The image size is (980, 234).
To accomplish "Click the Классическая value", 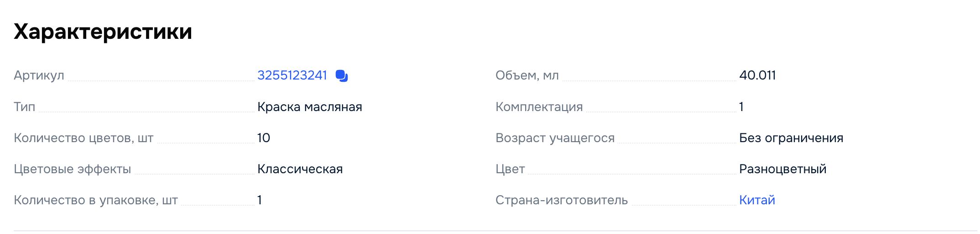I will point(300,169).
